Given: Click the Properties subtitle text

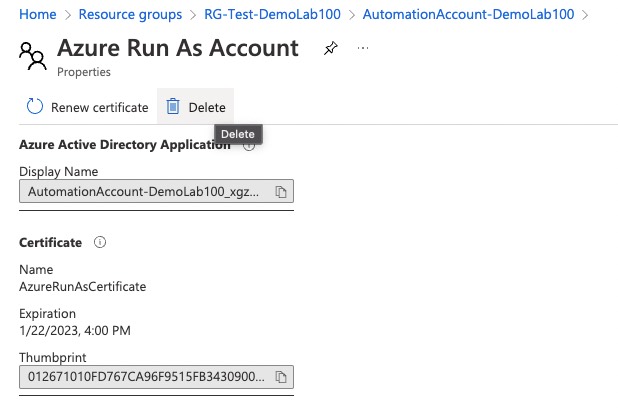Looking at the screenshot, I should coord(84,72).
